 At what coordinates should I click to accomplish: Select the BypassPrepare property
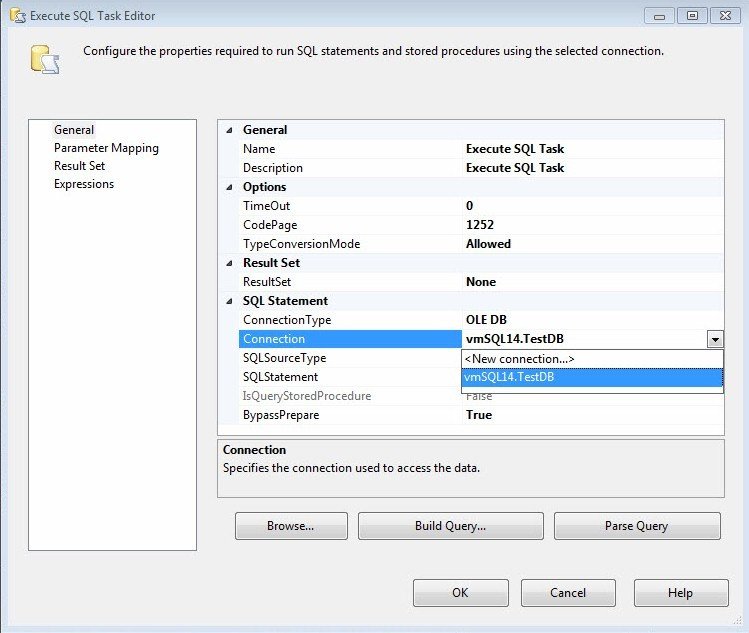[x=350, y=415]
